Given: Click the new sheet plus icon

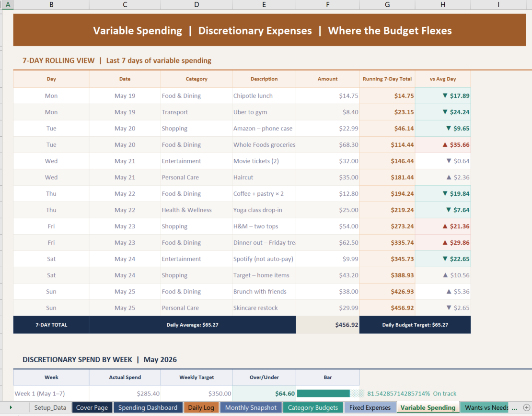Looking at the screenshot, I should (x=526, y=407).
